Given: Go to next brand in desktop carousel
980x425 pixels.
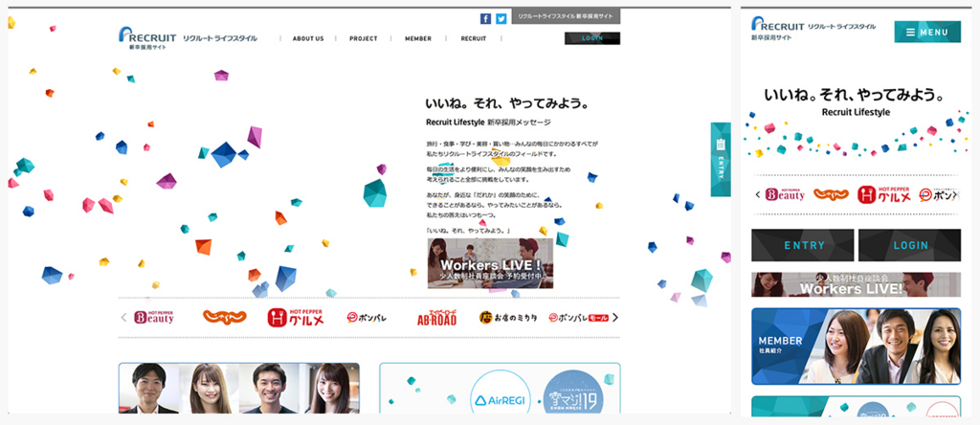Looking at the screenshot, I should [x=615, y=318].
